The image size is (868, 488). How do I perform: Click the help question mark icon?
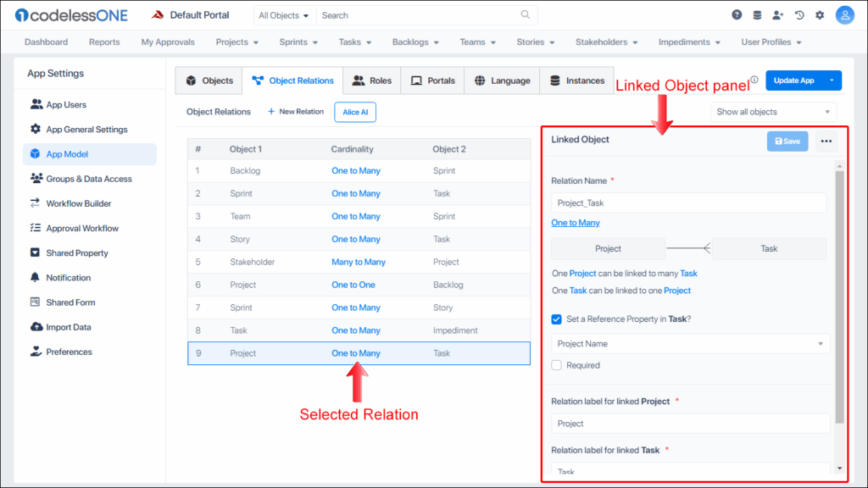coord(737,15)
